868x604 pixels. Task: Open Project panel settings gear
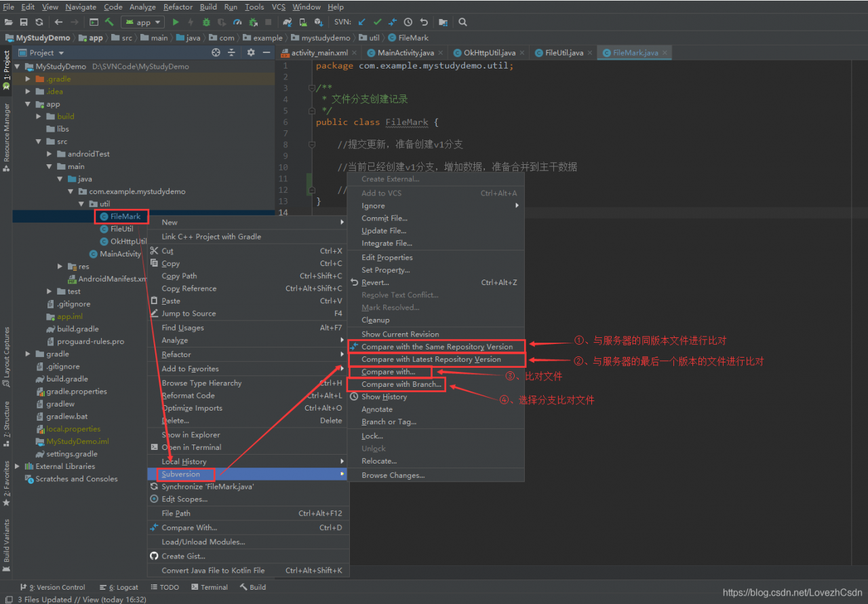251,52
